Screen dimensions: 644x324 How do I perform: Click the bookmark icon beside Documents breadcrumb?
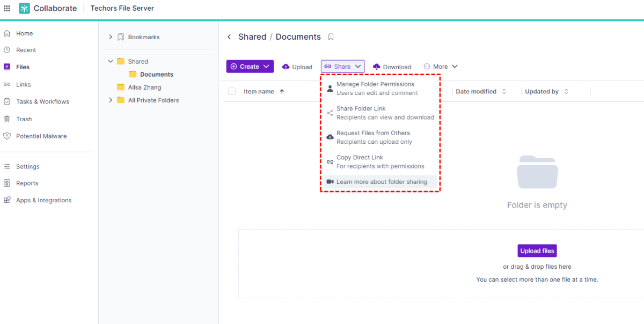(331, 37)
